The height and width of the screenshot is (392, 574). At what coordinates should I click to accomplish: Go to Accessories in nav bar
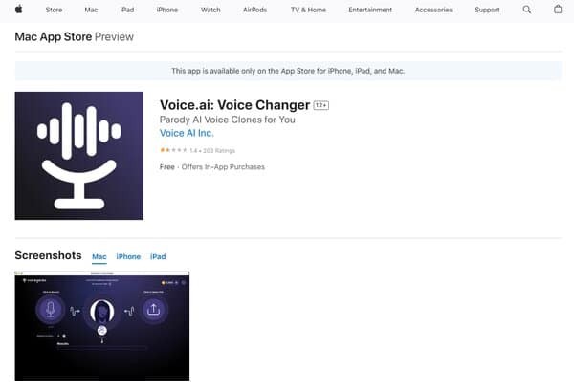[x=433, y=10]
